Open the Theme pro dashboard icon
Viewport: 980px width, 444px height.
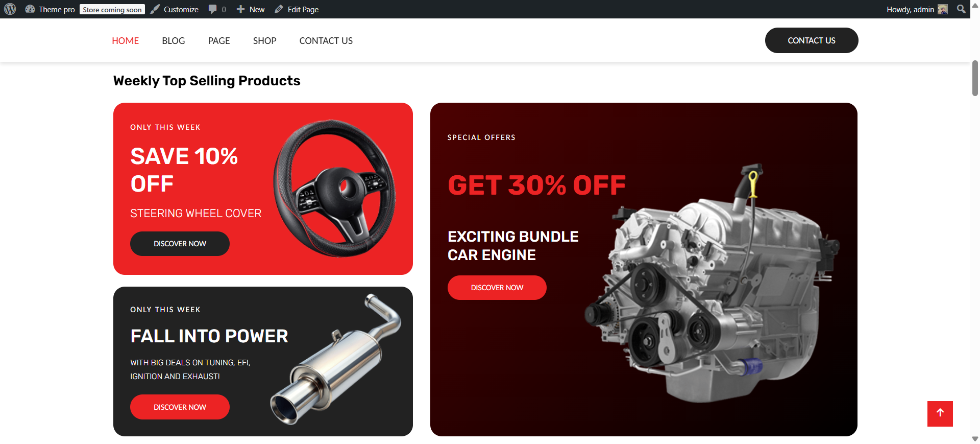30,9
